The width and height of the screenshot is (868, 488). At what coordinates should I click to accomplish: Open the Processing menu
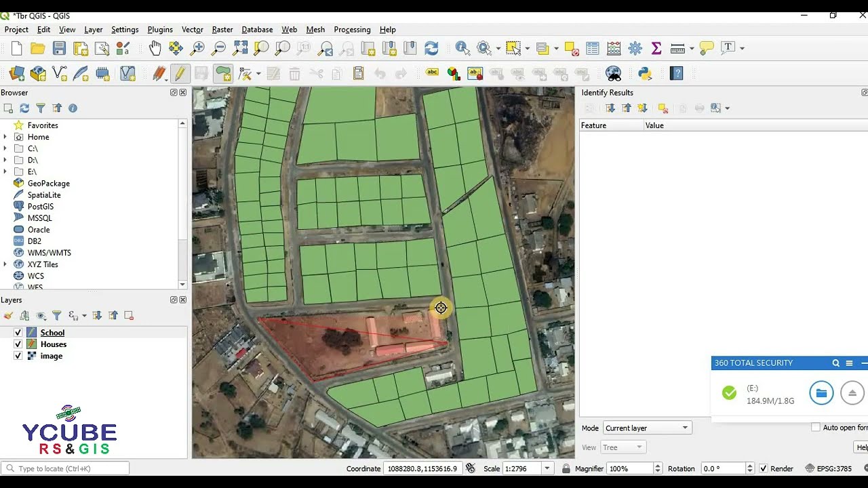tap(352, 30)
